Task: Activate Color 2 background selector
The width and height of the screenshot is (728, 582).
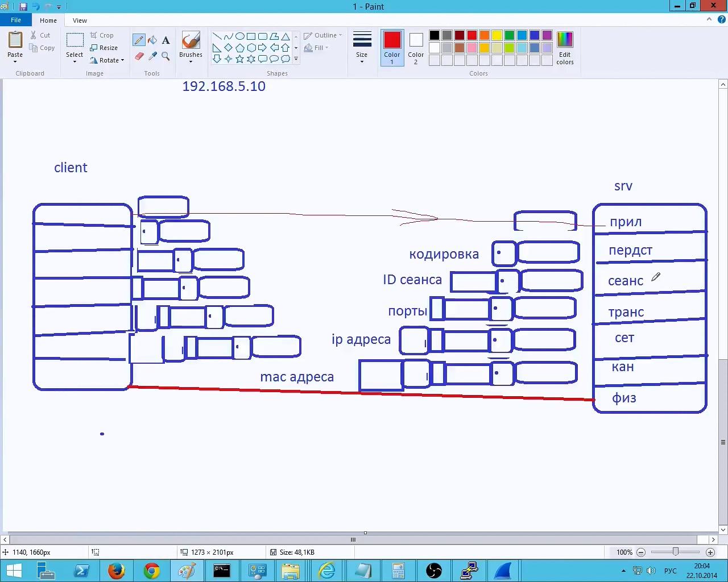Action: pyautogui.click(x=416, y=48)
